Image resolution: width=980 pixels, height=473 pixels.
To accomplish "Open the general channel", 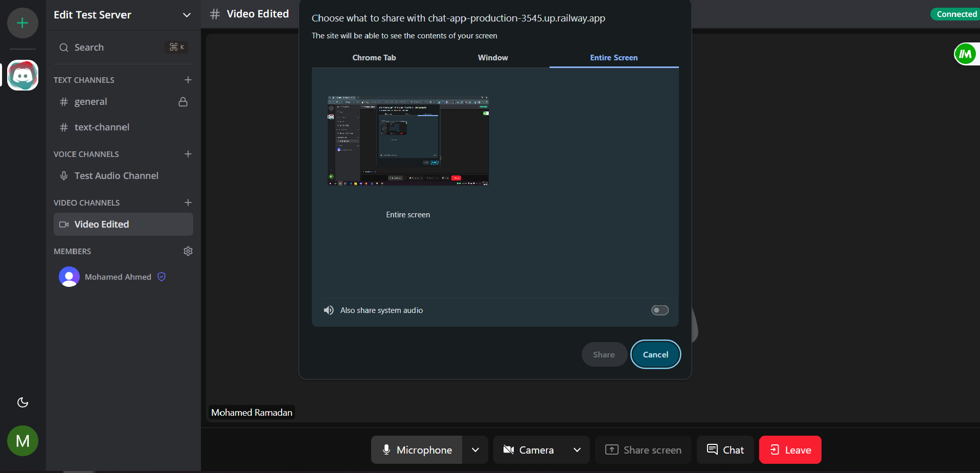I will (123, 102).
